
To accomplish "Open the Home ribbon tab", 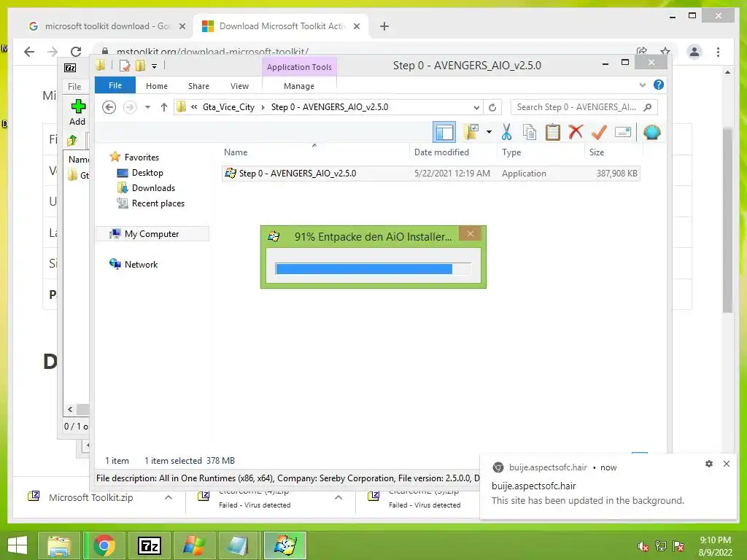I will [x=156, y=86].
